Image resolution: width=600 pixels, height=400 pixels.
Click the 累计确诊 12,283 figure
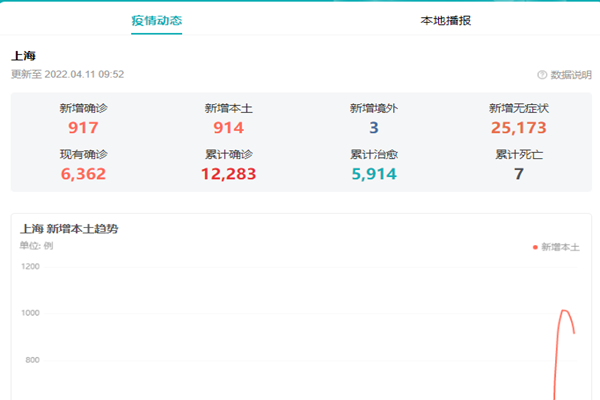[x=228, y=174]
